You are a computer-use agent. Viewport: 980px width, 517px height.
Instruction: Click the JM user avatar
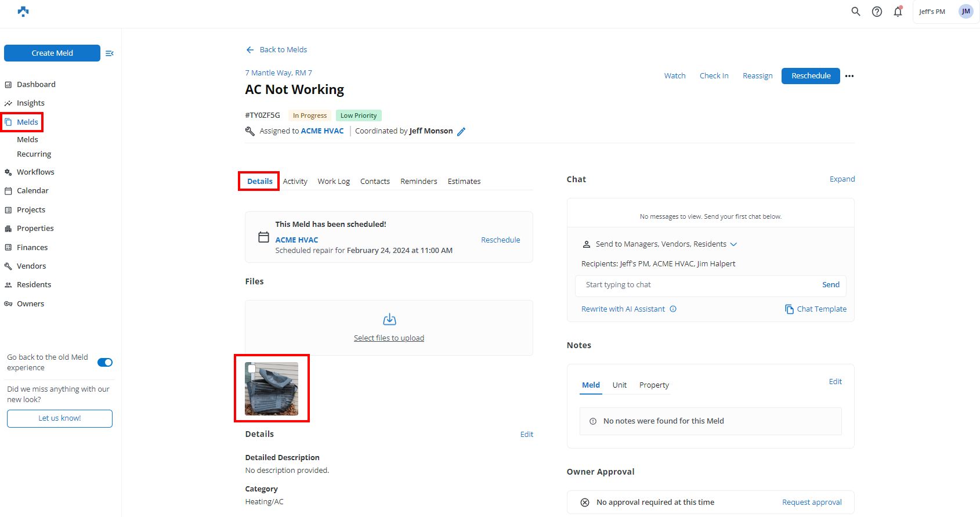(x=965, y=12)
